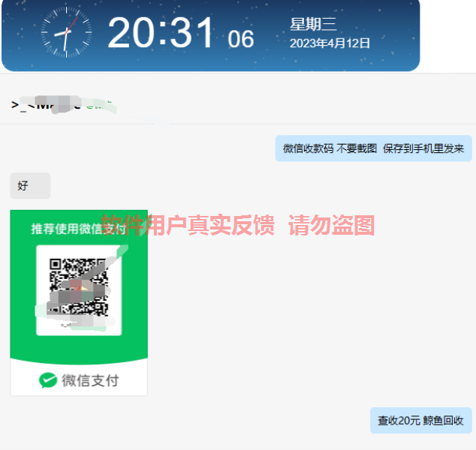Click the message bubble about 微信收款码
This screenshot has width=476, height=450.
373,148
